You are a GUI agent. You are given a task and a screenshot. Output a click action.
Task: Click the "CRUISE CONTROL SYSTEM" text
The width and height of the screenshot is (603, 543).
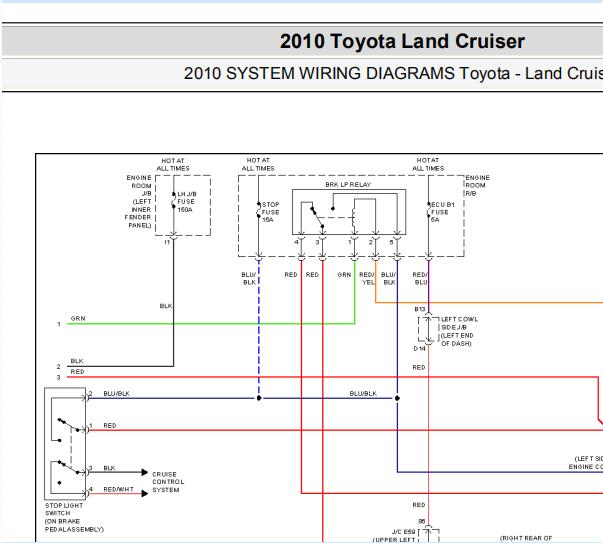pos(168,482)
